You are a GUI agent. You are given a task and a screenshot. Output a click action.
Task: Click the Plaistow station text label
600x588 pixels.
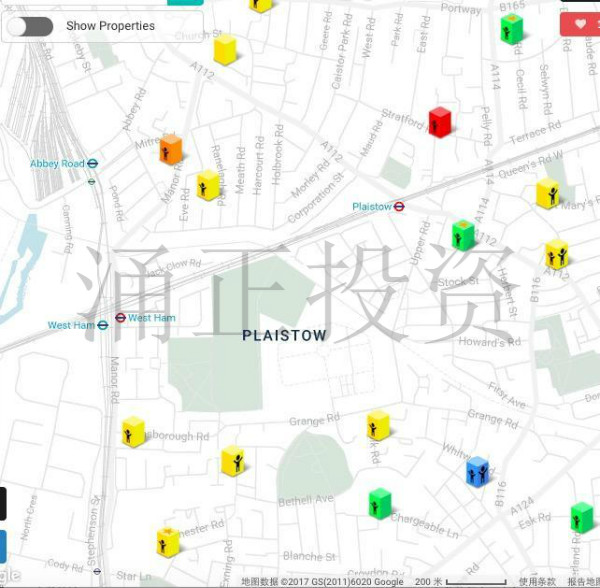point(372,207)
